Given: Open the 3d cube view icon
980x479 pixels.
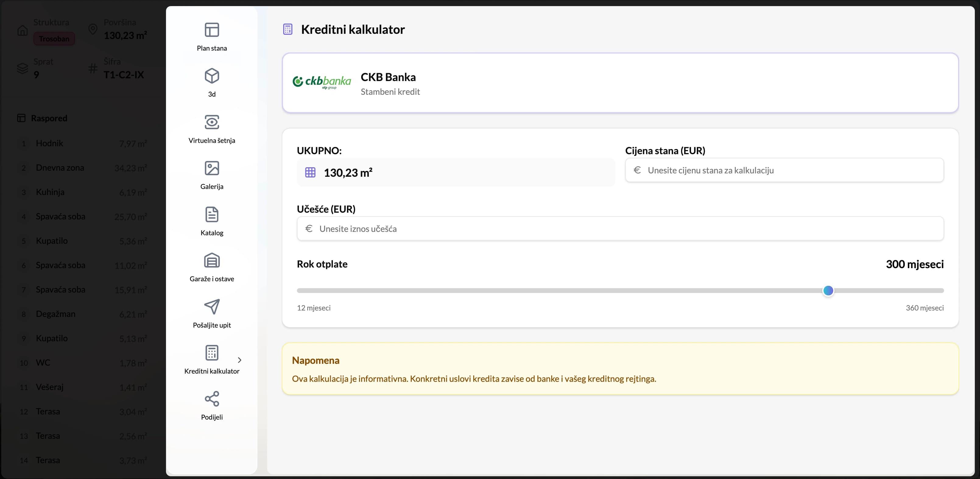Looking at the screenshot, I should click(x=212, y=76).
